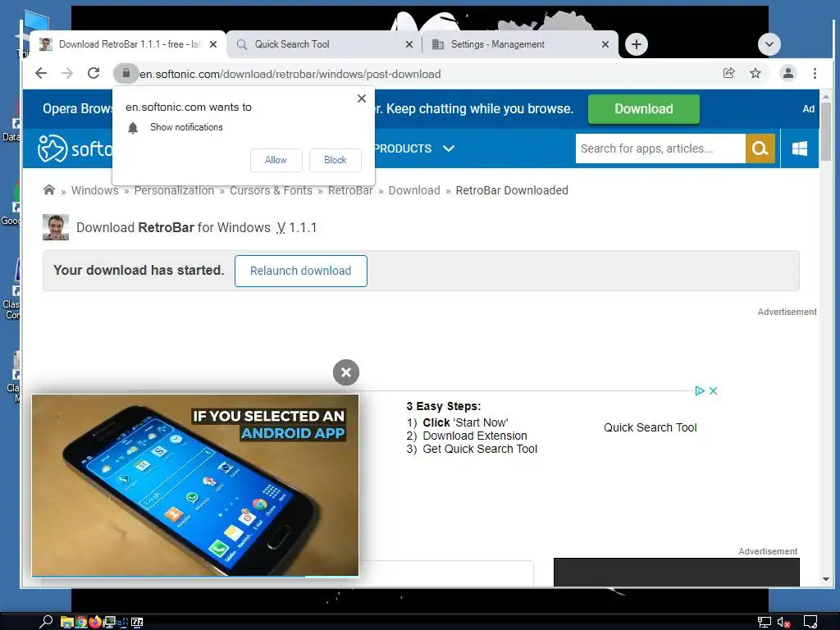Open the Download breadcrumb link
840x630 pixels.
[x=414, y=190]
